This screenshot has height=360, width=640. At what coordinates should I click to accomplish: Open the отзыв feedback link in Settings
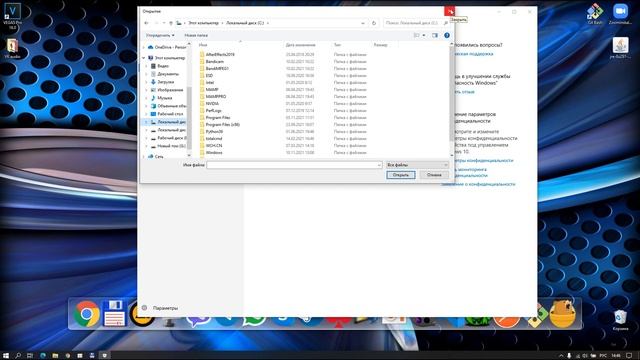click(464, 92)
